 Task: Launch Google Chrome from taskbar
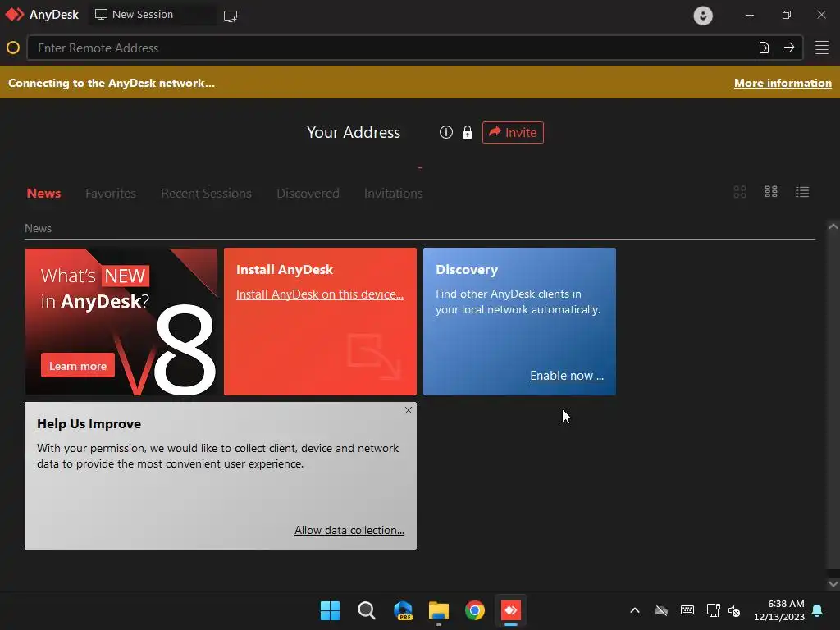point(475,610)
